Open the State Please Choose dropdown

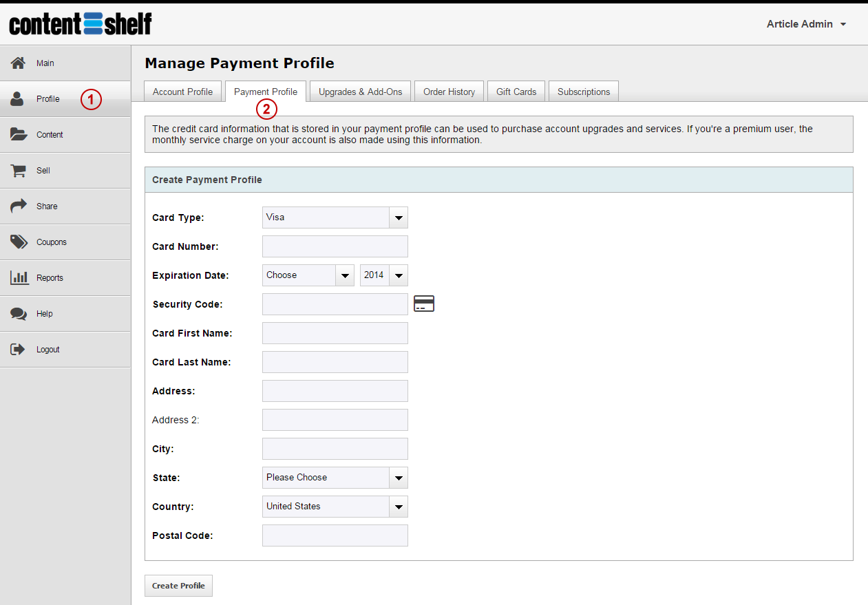pyautogui.click(x=335, y=478)
